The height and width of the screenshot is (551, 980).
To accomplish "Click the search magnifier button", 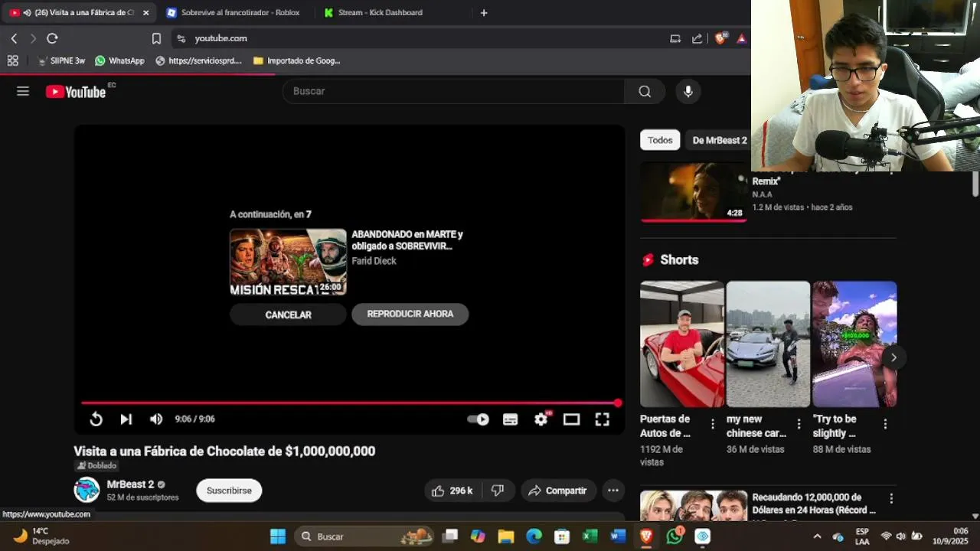I will 645,91.
